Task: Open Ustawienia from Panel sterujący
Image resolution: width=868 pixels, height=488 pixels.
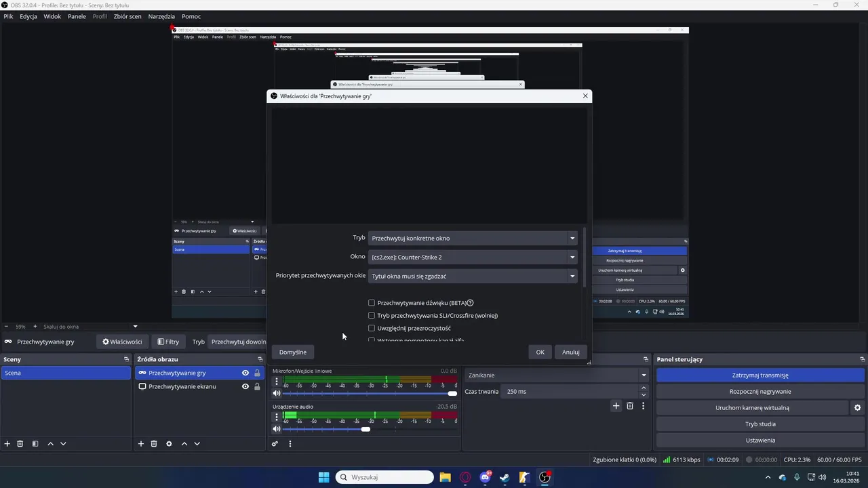Action: point(760,440)
